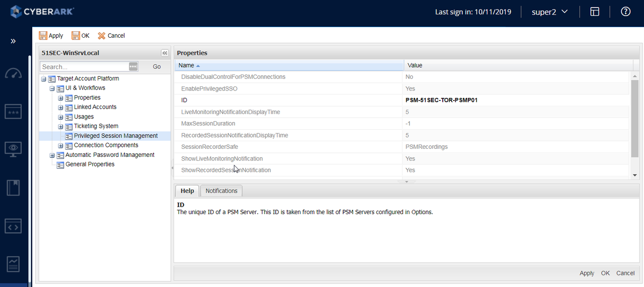Click the Value column header
This screenshot has height=287, width=644.
pyautogui.click(x=518, y=65)
